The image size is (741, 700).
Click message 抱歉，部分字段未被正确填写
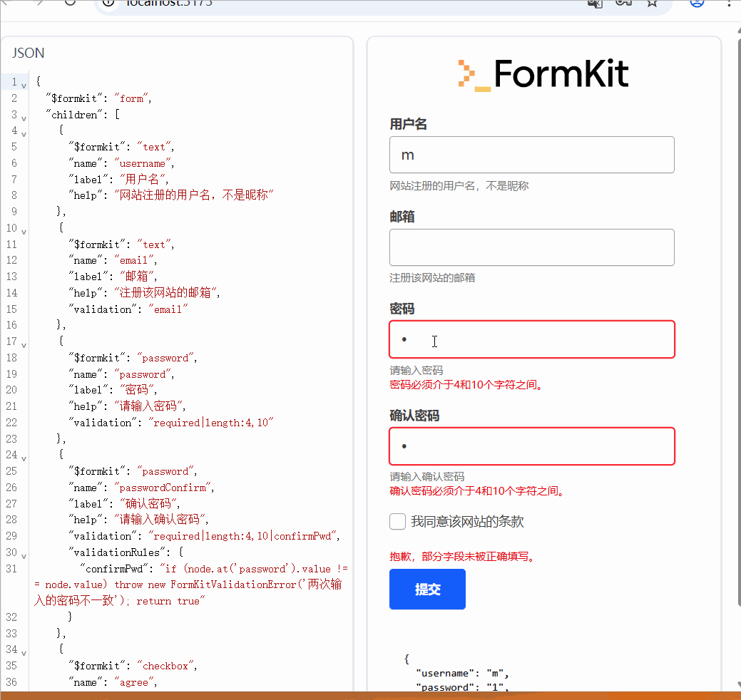[x=461, y=557]
